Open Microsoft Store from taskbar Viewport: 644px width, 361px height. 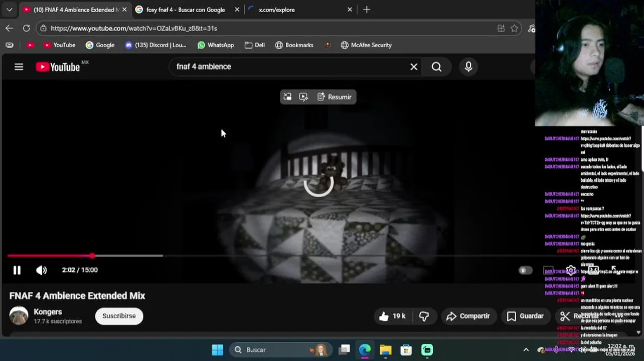coord(406,350)
